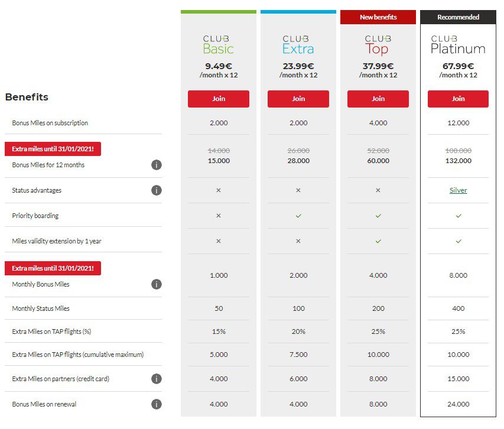Click Club Platinum's Miles validity extension checkmark

(x=459, y=241)
